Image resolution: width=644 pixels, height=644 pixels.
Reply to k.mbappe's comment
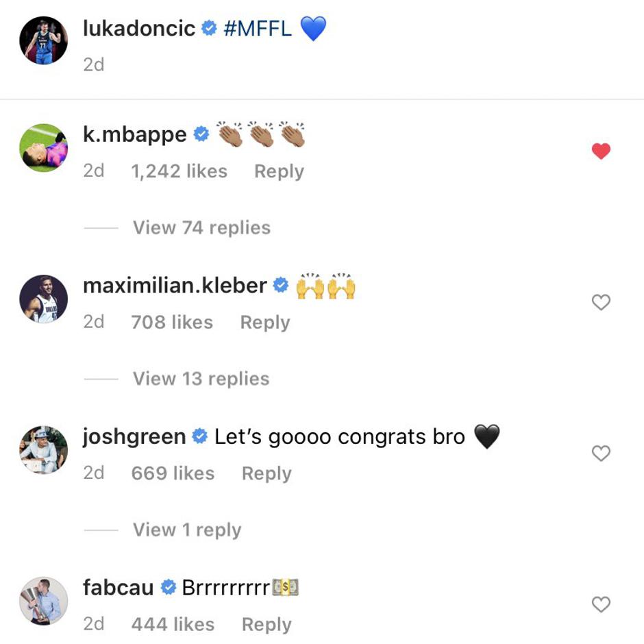click(279, 171)
